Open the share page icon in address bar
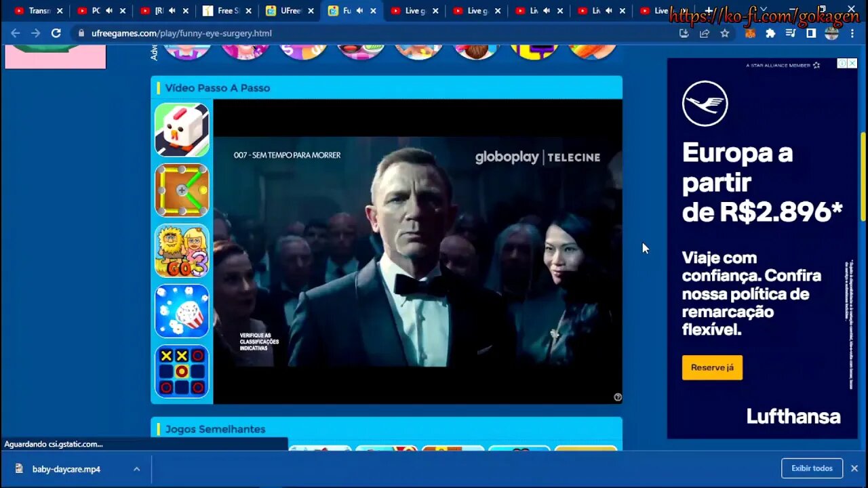Viewport: 868px width, 488px height. point(705,33)
